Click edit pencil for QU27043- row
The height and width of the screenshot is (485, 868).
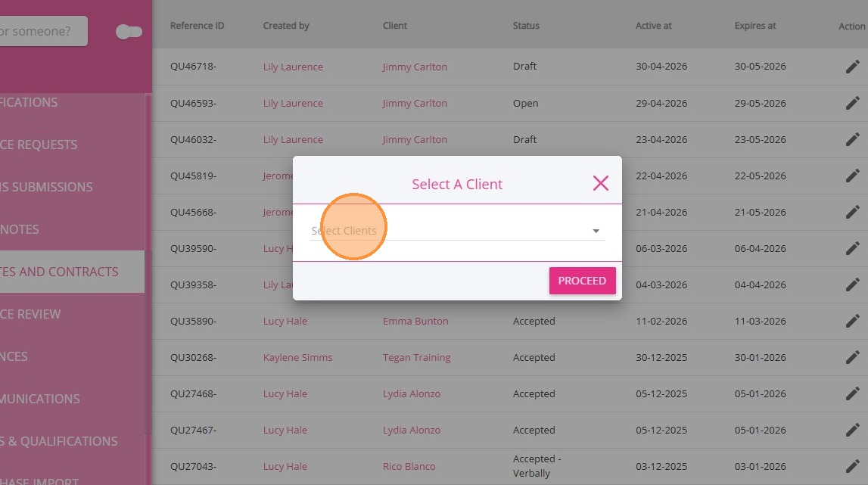pyautogui.click(x=853, y=466)
